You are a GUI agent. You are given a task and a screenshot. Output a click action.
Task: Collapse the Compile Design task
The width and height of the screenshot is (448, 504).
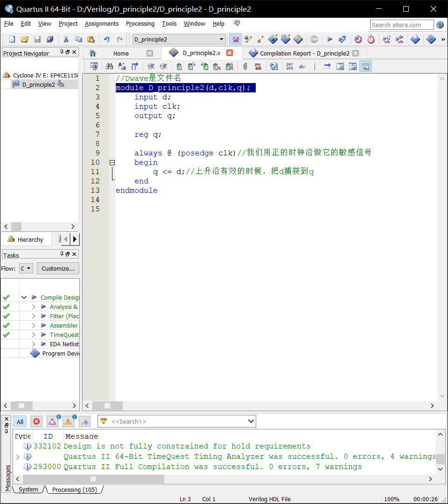coord(24,297)
